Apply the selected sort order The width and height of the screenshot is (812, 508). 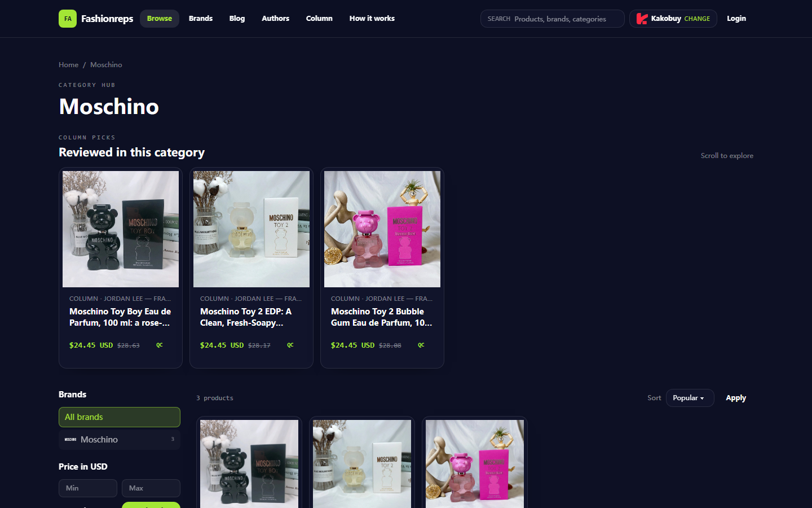(736, 398)
